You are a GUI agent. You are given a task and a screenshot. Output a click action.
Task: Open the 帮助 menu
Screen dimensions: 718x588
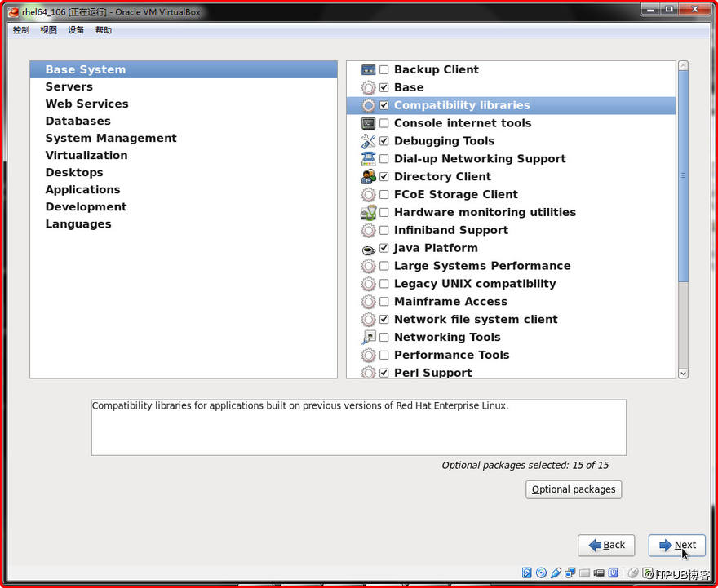coord(104,30)
